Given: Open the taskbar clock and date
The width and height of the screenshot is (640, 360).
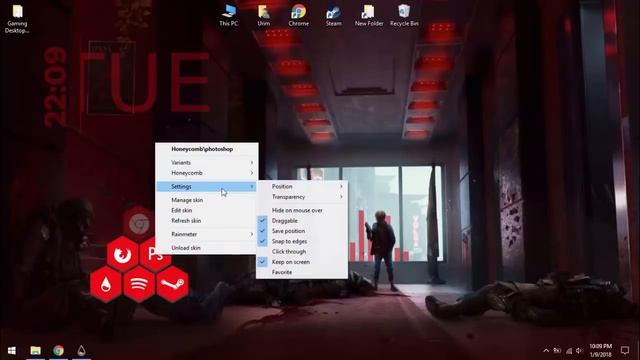Looking at the screenshot, I should pos(600,351).
